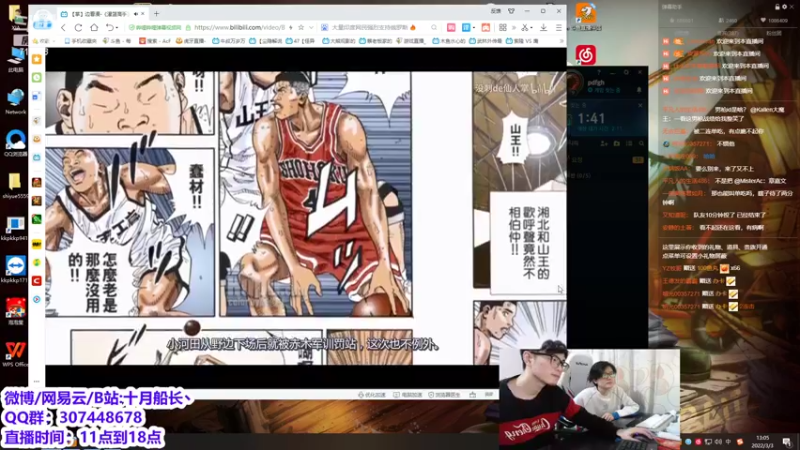Open the orange-red extension icon
This screenshot has width=800, height=450.
click(x=486, y=28)
